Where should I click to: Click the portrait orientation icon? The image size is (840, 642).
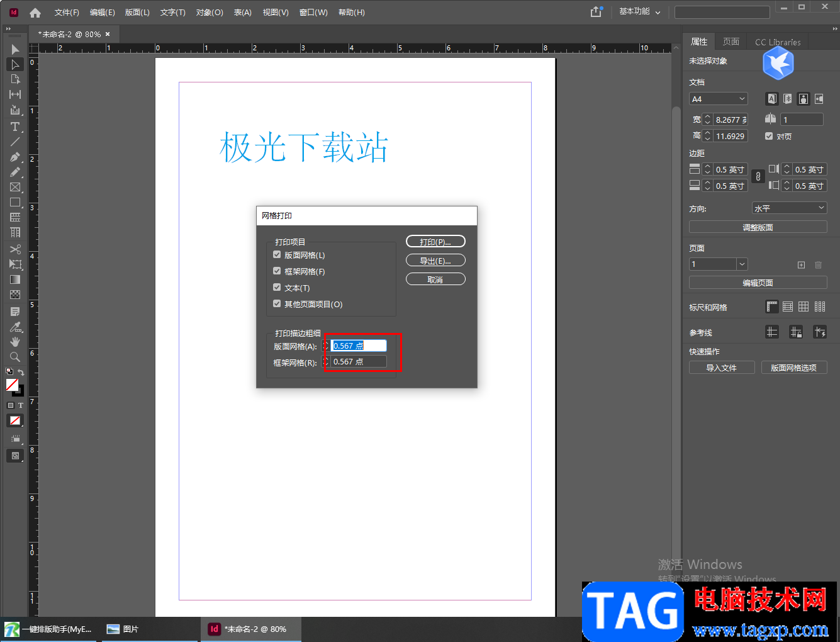click(x=804, y=99)
